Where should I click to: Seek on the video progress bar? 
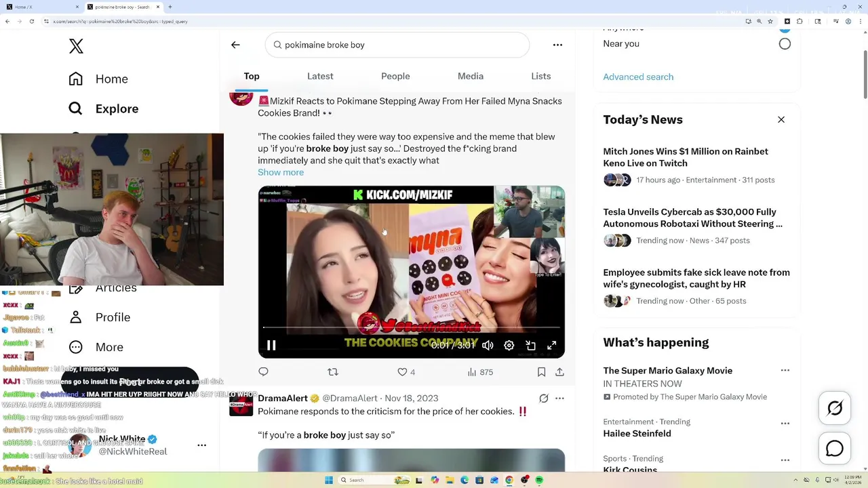click(x=412, y=328)
